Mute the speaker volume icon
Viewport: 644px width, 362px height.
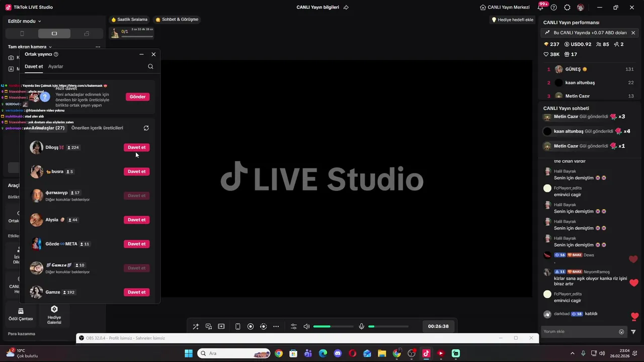tap(307, 326)
